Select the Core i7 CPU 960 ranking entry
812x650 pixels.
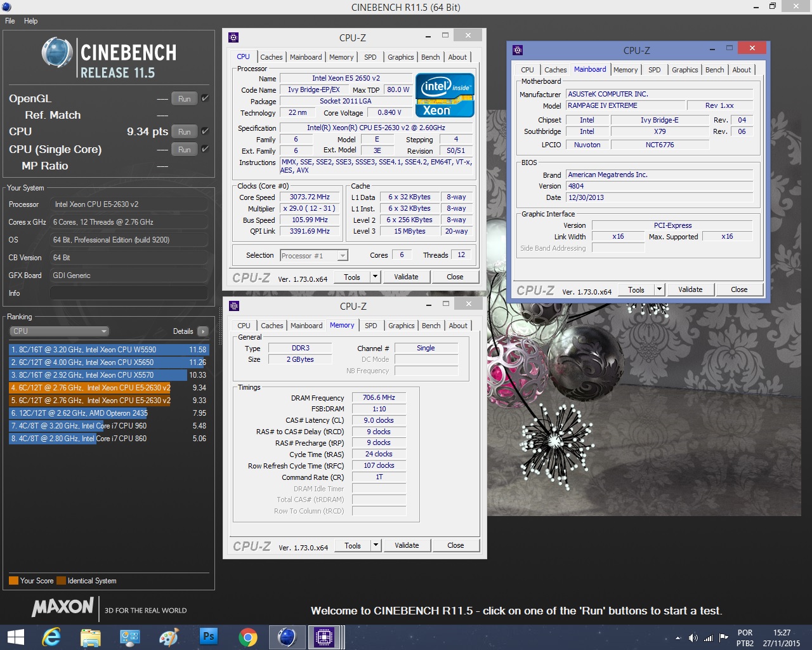[x=108, y=426]
